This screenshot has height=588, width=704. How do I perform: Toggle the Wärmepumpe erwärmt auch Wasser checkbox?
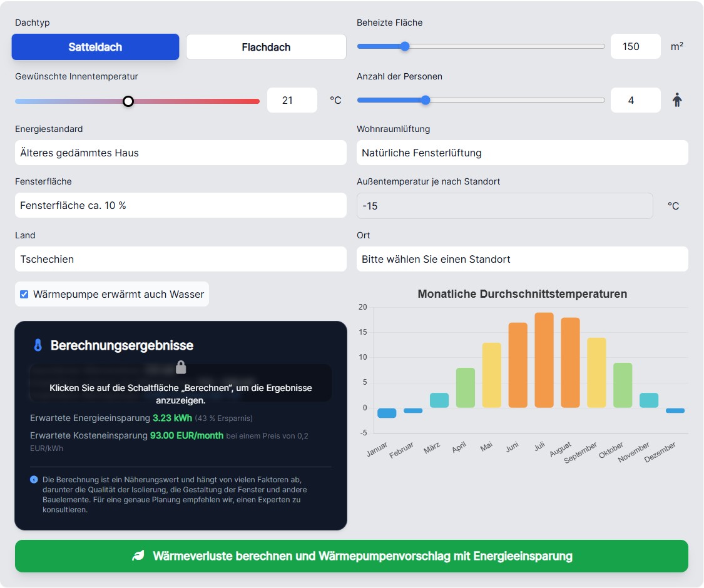pyautogui.click(x=24, y=294)
